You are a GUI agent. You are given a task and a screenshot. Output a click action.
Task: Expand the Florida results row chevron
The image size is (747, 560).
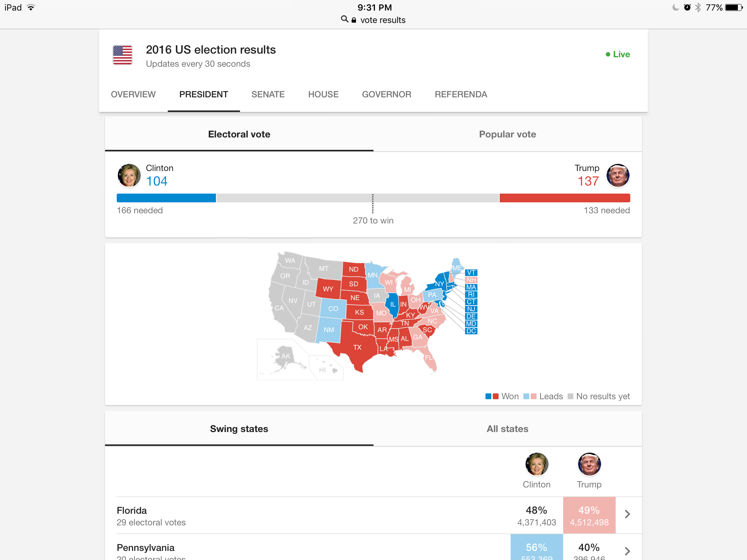coord(627,514)
